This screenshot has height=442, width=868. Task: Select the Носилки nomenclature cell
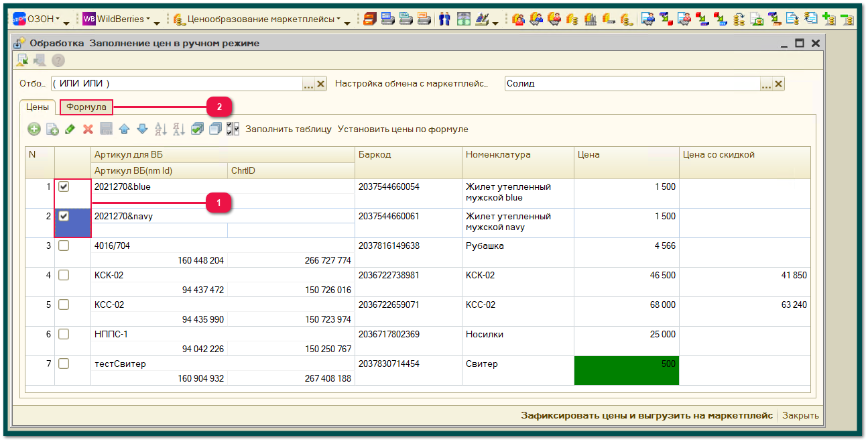pyautogui.click(x=518, y=341)
